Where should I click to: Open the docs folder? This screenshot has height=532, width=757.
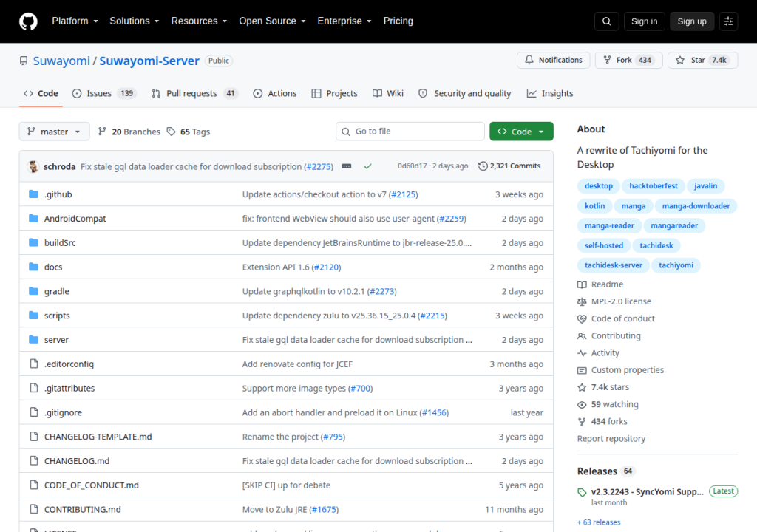53,267
